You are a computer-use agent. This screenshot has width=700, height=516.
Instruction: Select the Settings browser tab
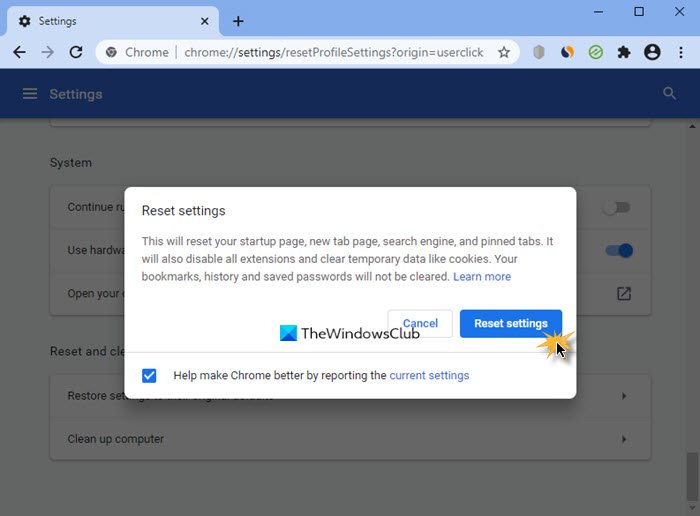pyautogui.click(x=110, y=21)
